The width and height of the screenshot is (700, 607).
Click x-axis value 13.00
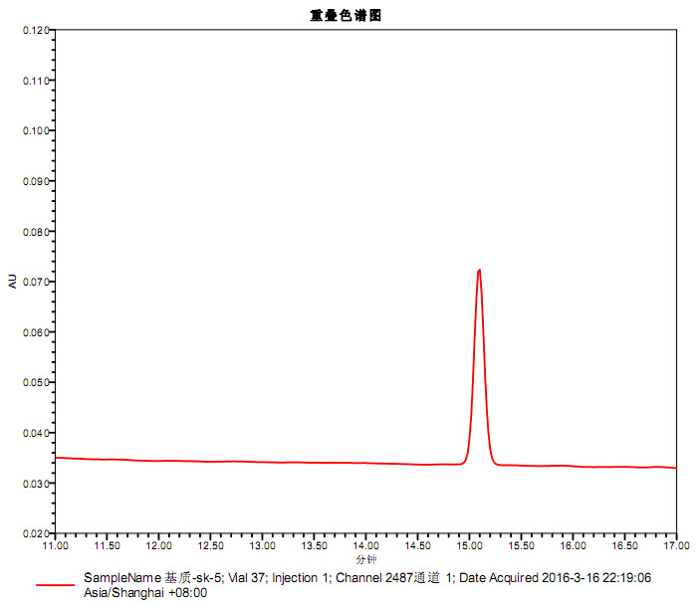pyautogui.click(x=263, y=546)
